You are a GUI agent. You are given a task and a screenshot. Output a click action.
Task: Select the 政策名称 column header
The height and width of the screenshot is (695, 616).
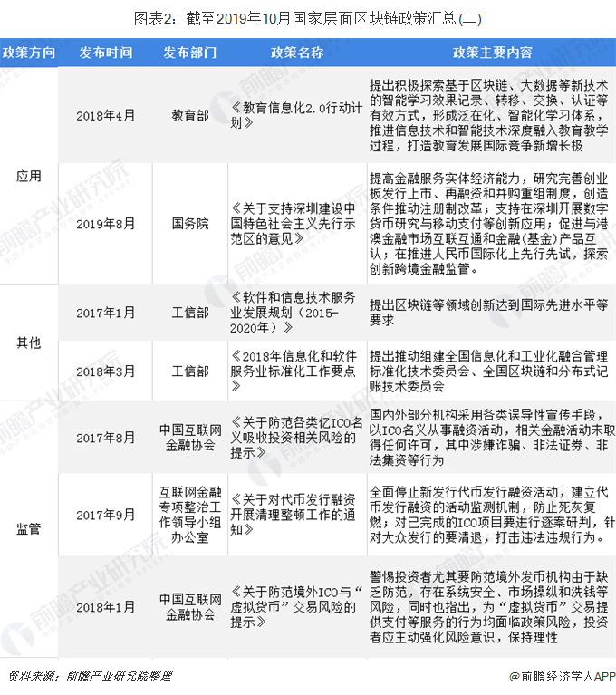(297, 53)
